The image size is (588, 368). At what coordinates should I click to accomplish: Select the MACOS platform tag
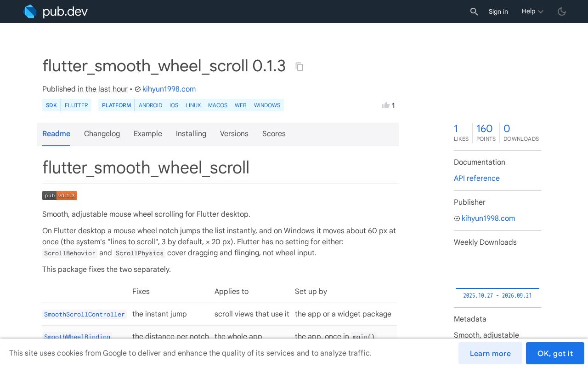pos(218,105)
